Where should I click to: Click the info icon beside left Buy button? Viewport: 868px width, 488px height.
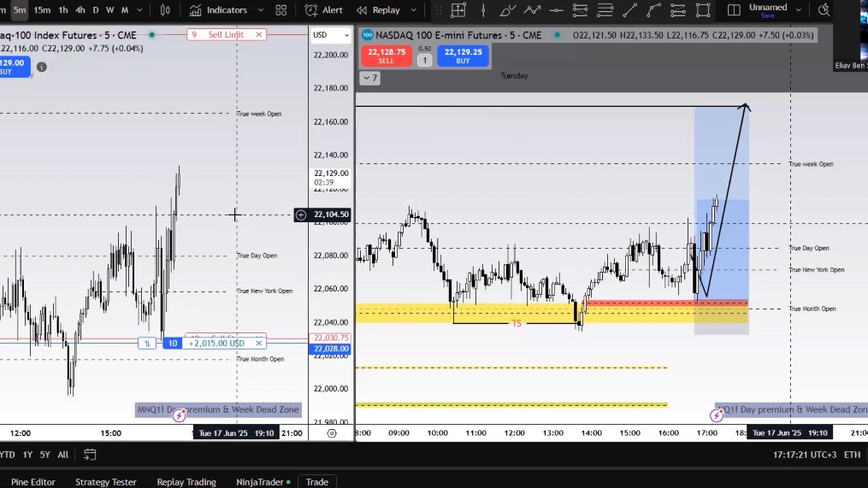coord(42,67)
